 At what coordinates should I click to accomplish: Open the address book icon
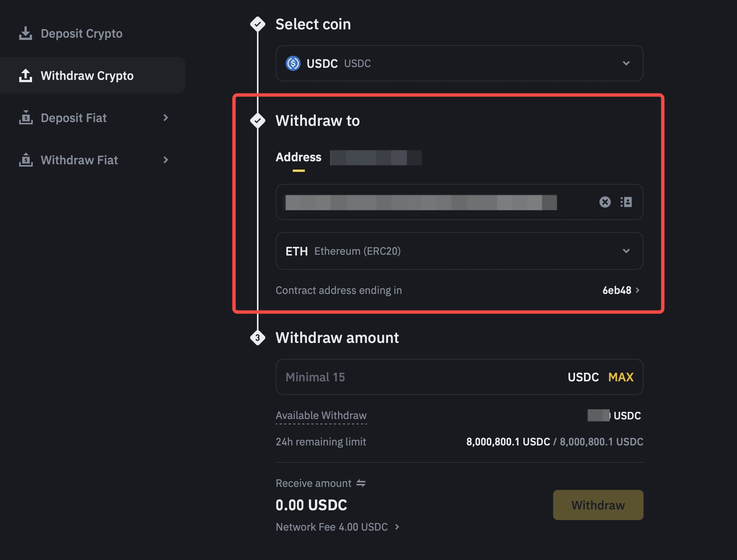pyautogui.click(x=626, y=202)
